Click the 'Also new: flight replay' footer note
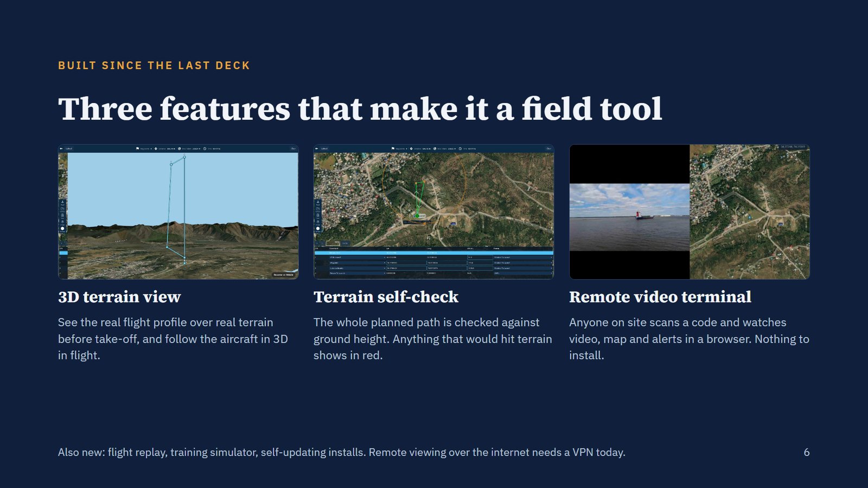868x488 pixels. pyautogui.click(x=342, y=452)
